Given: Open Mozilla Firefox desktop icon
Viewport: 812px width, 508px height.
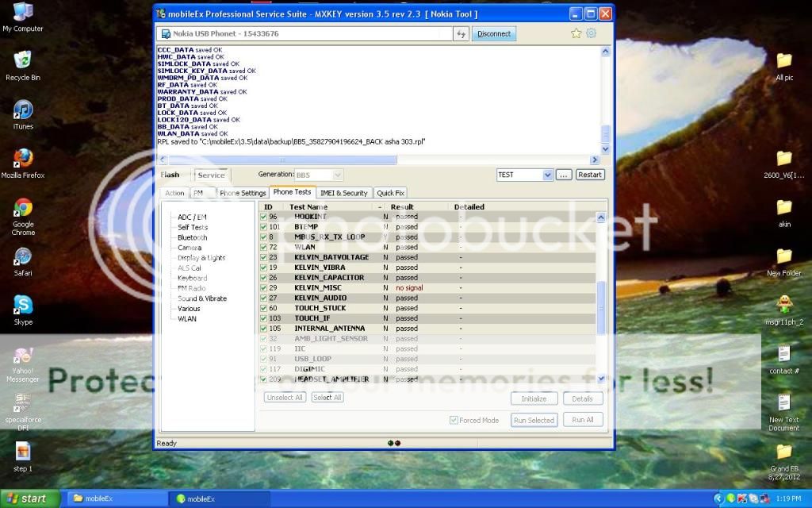Looking at the screenshot, I should (23, 159).
